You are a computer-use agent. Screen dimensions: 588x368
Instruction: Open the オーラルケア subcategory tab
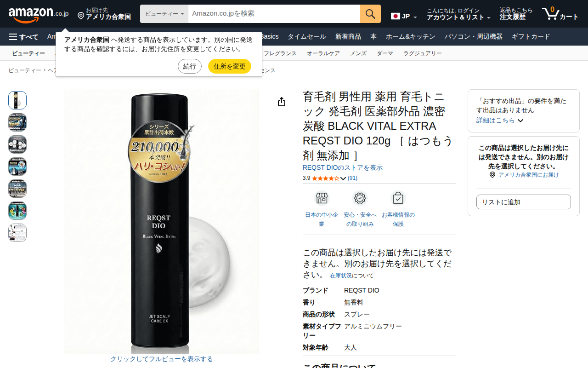tap(323, 53)
